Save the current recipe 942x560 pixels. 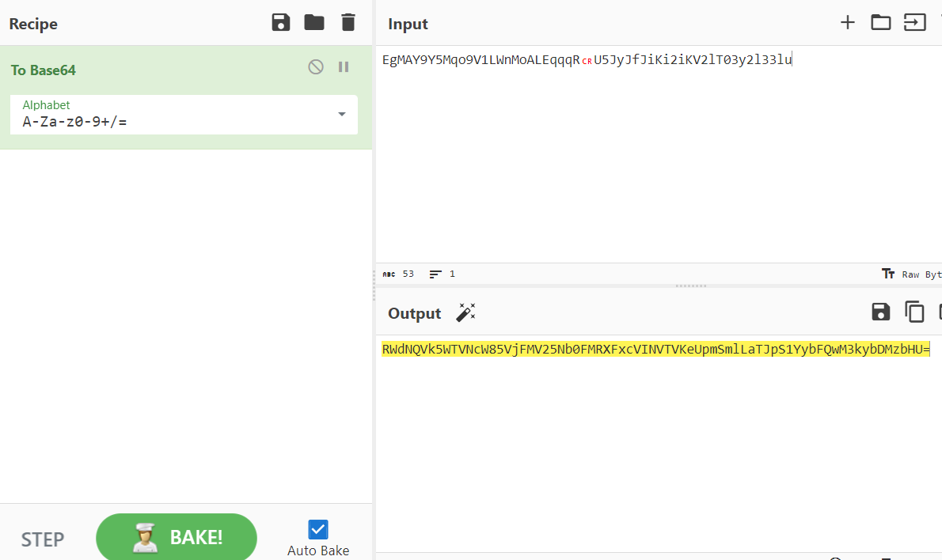[x=280, y=23]
